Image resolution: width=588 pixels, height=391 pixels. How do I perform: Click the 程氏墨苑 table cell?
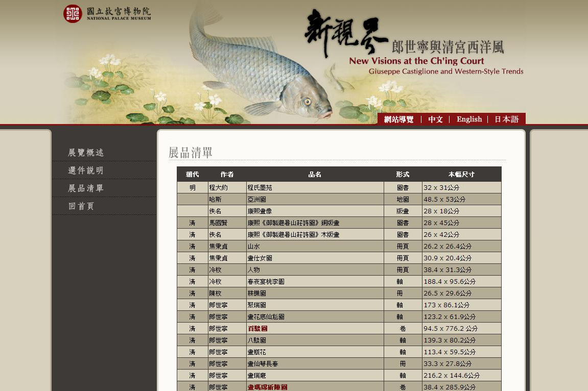[x=260, y=188]
